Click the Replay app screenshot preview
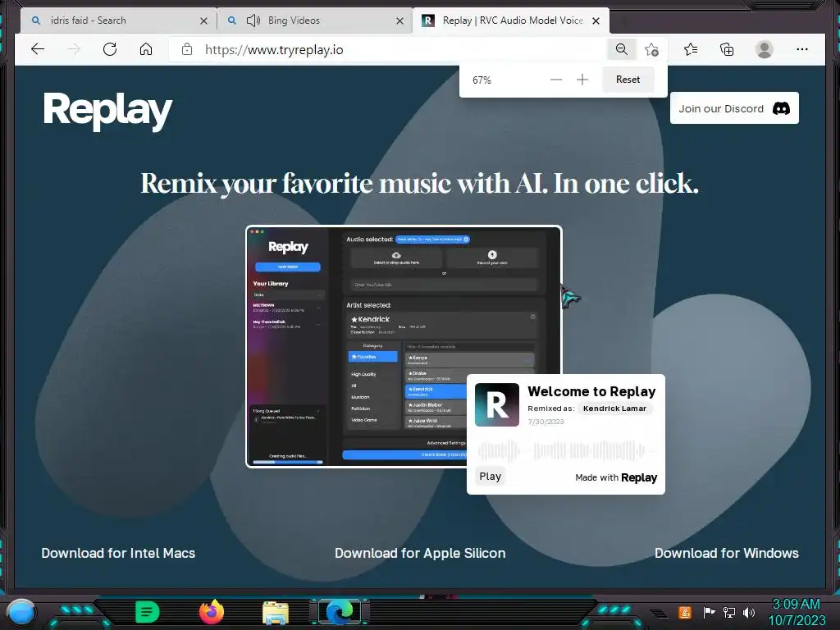 tap(404, 347)
